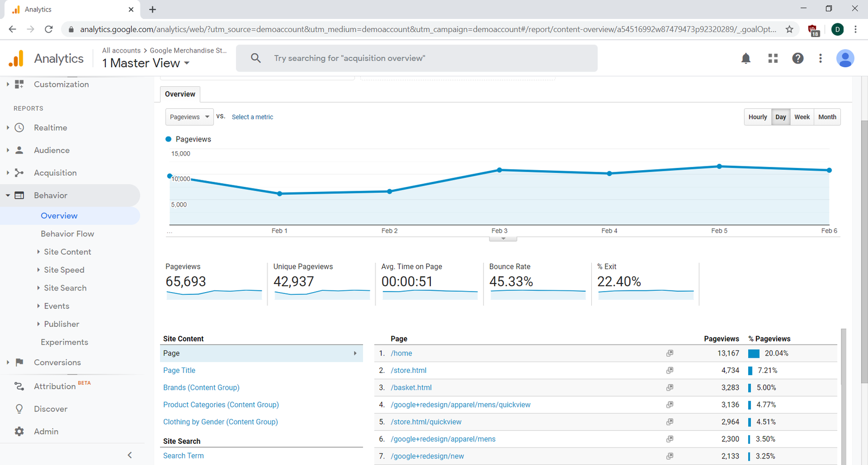Click the help question mark icon
The image size is (868, 465).
797,59
